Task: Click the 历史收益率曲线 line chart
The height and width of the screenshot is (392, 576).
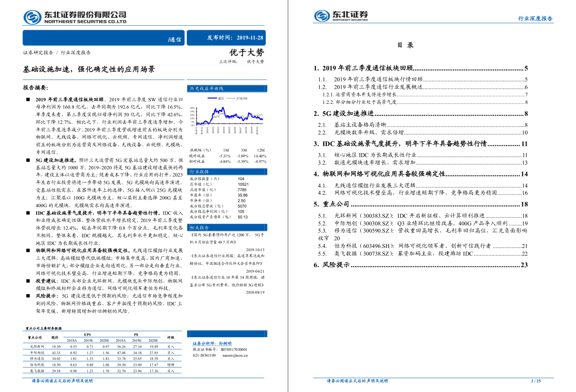Action: (x=227, y=116)
